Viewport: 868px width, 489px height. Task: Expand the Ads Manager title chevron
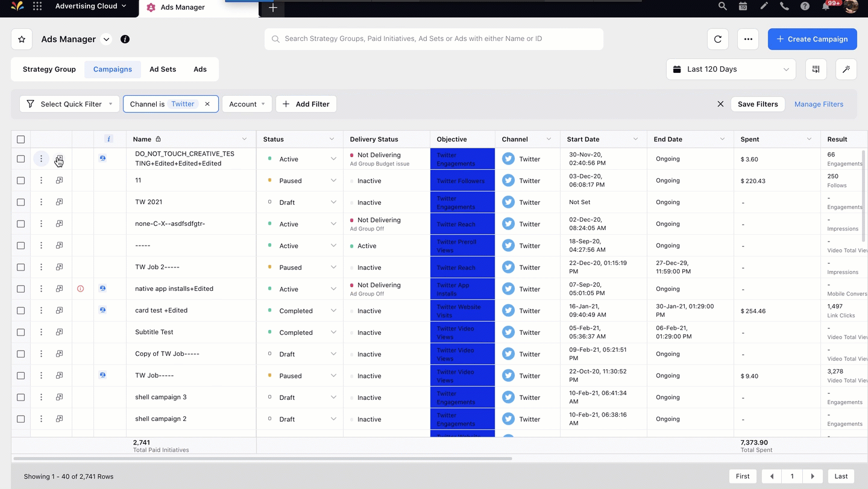point(106,39)
